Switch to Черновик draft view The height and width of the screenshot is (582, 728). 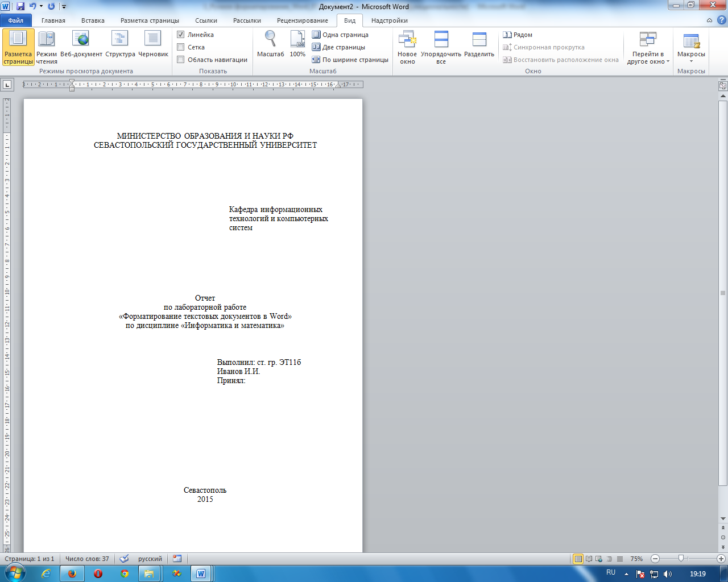[153, 44]
